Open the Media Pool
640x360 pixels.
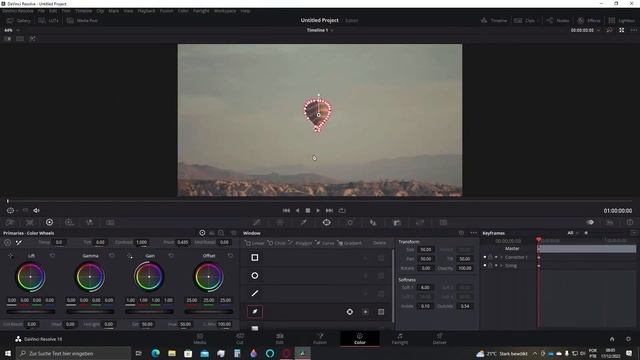[82, 20]
